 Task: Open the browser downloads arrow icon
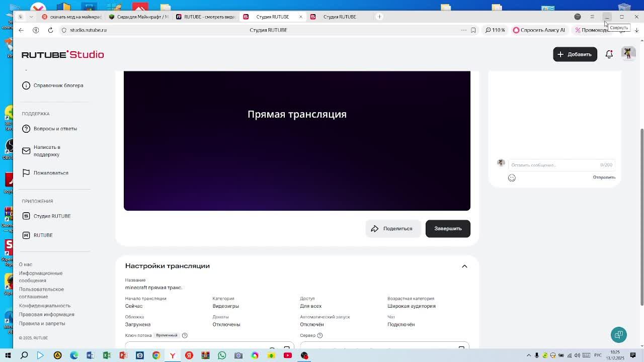(x=636, y=30)
